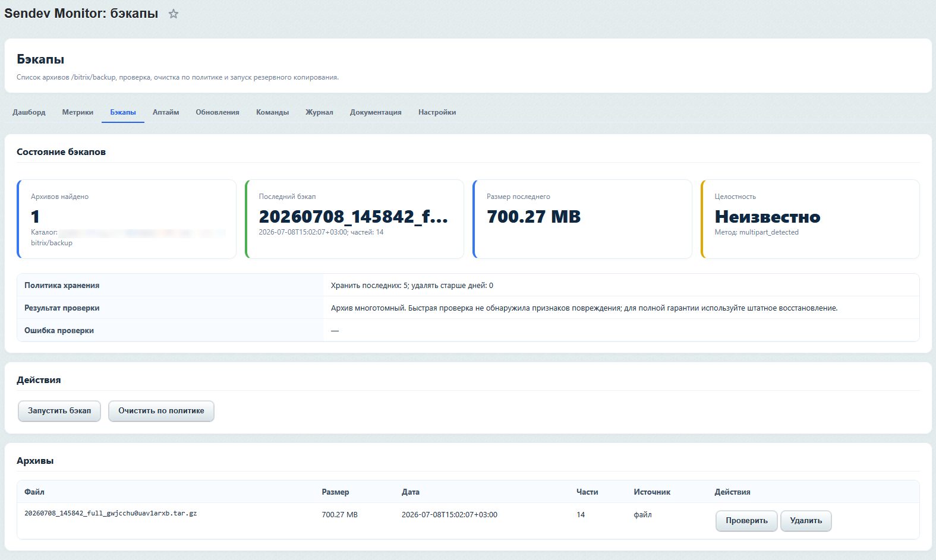Image resolution: width=936 pixels, height=560 pixels.
Task: Click the Файл column header
Action: [x=34, y=492]
